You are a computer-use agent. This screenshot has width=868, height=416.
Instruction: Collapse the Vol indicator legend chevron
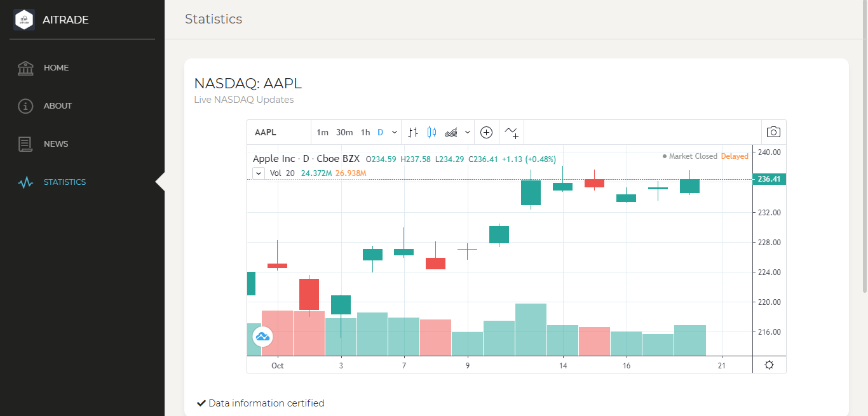click(259, 173)
